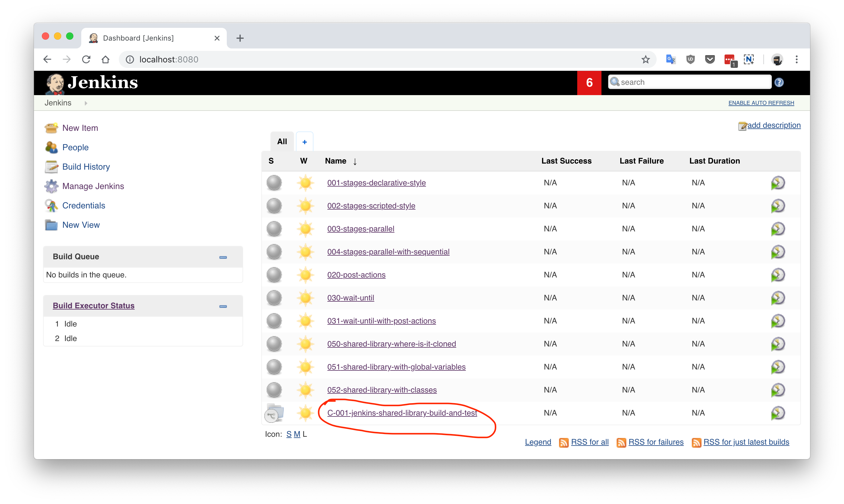Open 020-post-actions job
The height and width of the screenshot is (504, 844).
point(356,275)
